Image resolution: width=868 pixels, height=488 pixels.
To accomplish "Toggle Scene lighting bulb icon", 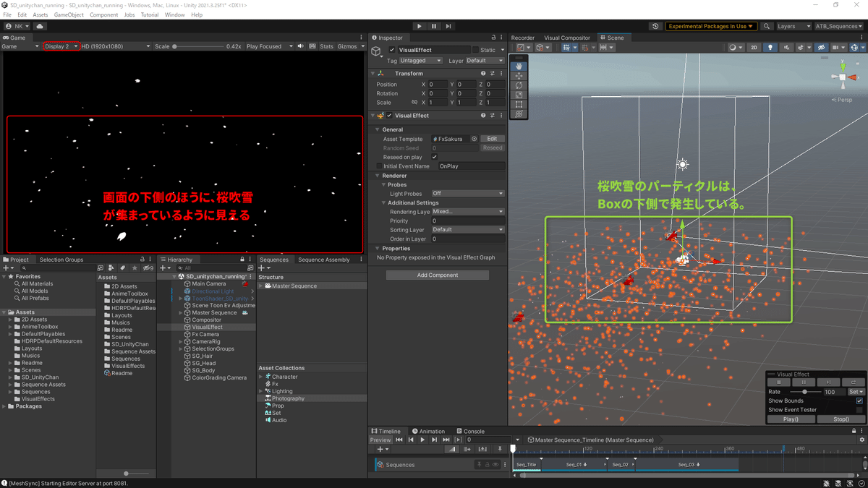I will 770,47.
